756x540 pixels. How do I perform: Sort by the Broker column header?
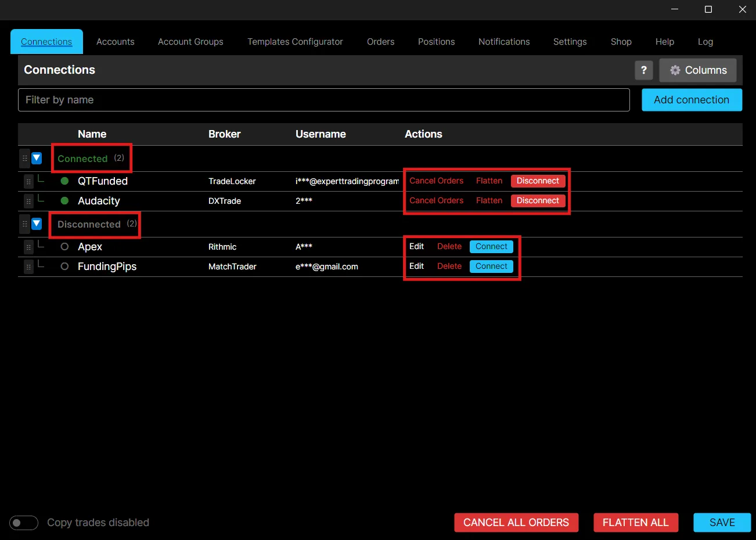point(224,134)
